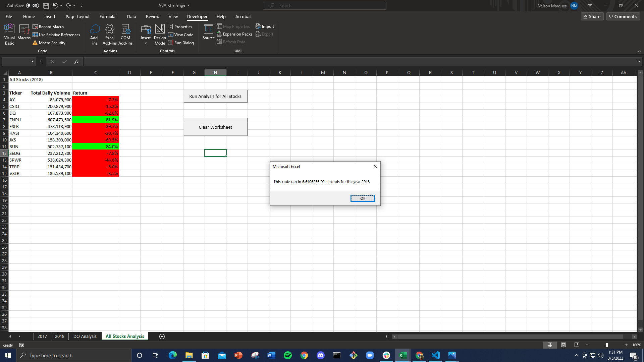Toggle the AutoSave switch
The width and height of the screenshot is (644, 362).
pos(33,5)
